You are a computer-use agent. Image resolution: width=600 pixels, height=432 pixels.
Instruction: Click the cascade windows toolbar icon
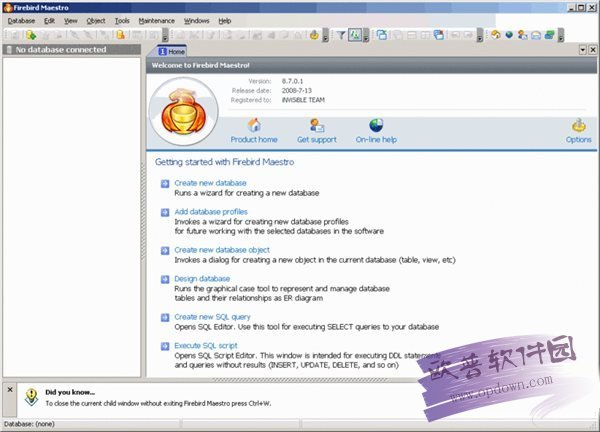[382, 35]
